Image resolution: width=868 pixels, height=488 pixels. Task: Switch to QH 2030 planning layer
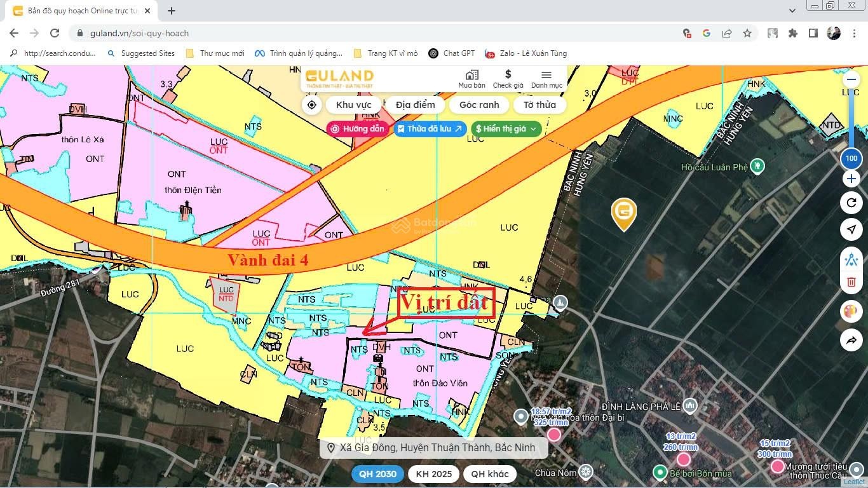pos(377,474)
